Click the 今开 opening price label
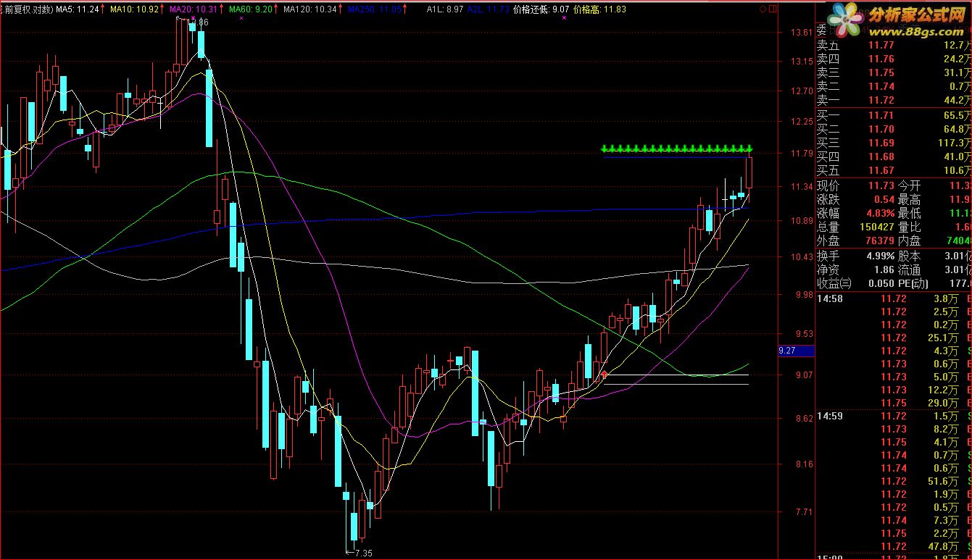Image resolution: width=972 pixels, height=560 pixels. click(x=910, y=185)
